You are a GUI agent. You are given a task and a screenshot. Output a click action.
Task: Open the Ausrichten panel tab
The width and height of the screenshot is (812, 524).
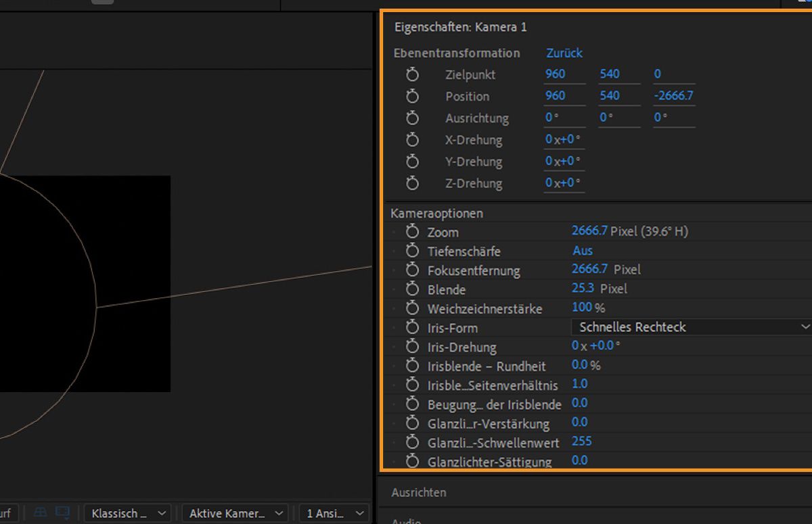pos(419,493)
